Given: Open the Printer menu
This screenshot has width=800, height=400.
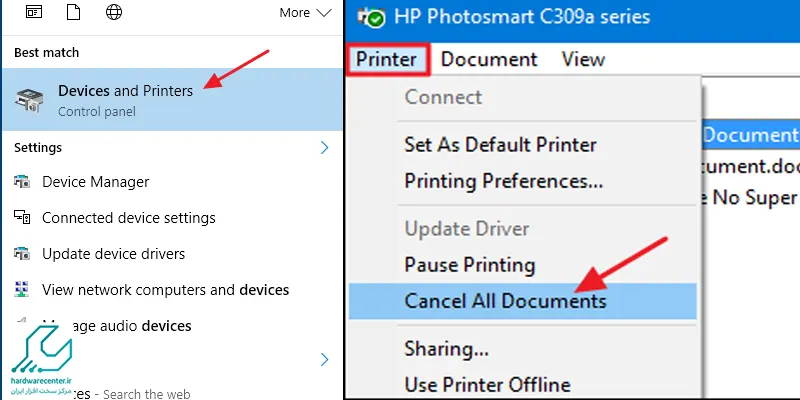Looking at the screenshot, I should [x=387, y=59].
